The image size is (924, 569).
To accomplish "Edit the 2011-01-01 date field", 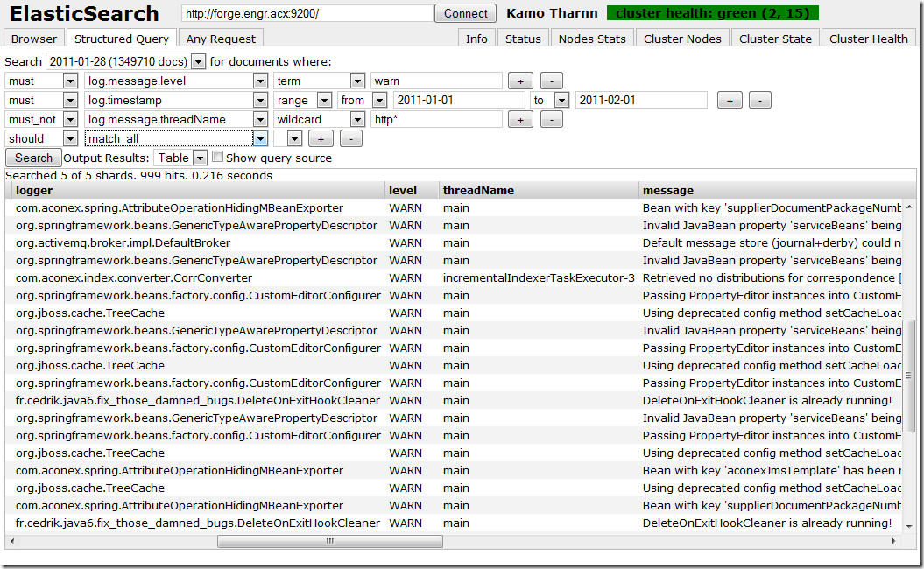I will 459,100.
